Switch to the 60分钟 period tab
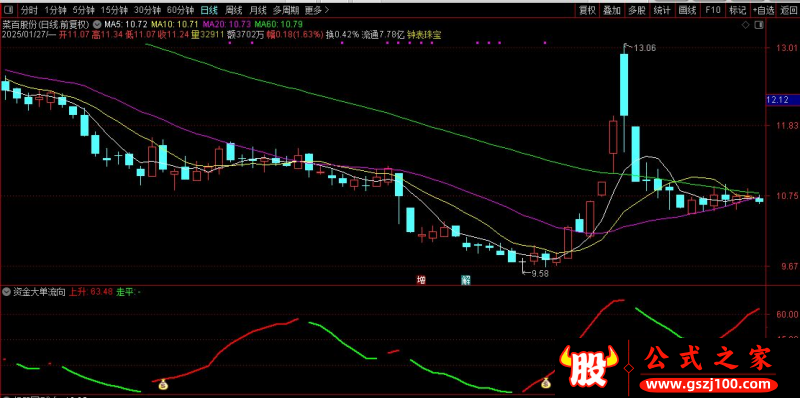 click(182, 10)
